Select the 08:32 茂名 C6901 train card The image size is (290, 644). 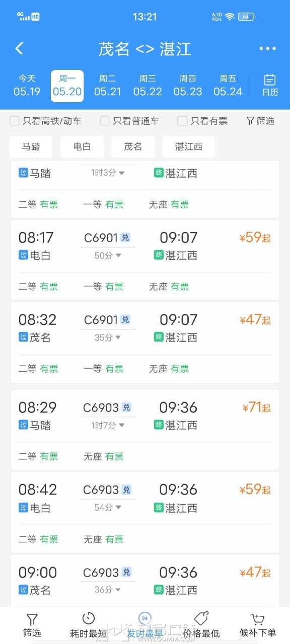pyautogui.click(x=145, y=342)
